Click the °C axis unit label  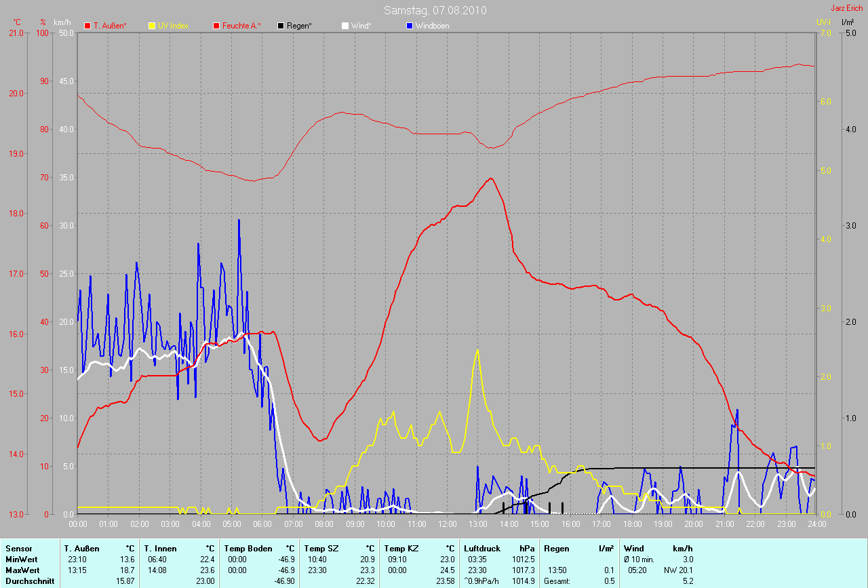click(x=17, y=22)
